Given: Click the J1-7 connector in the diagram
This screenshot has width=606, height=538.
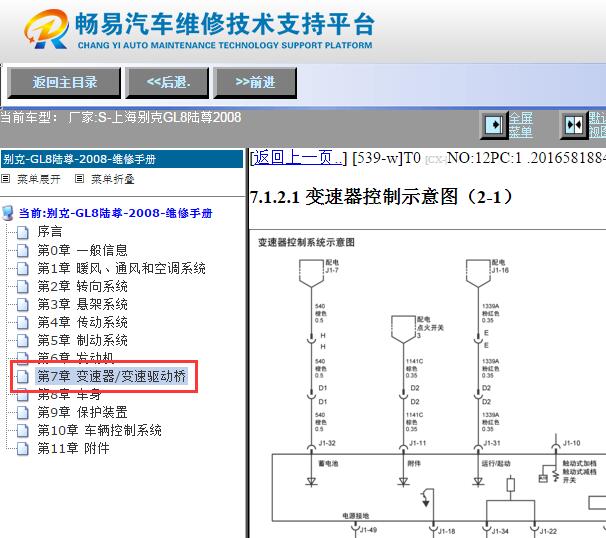Looking at the screenshot, I should pyautogui.click(x=312, y=273).
